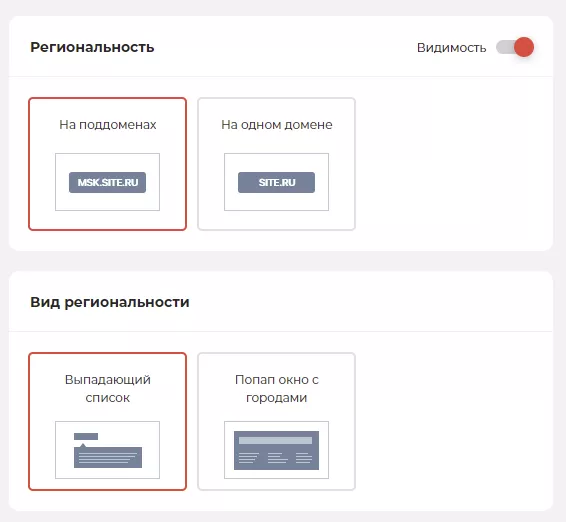Click the popup cities window illustration
Image resolution: width=566 pixels, height=522 pixels.
[x=277, y=450]
